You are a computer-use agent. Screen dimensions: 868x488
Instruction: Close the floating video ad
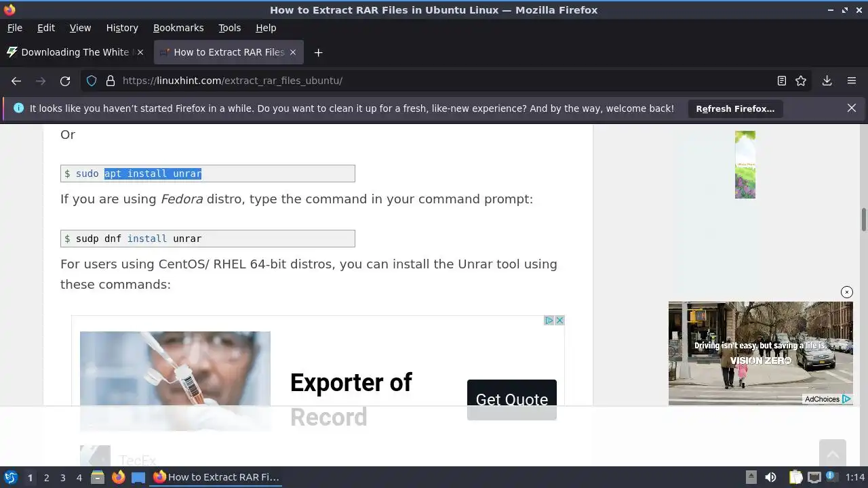pyautogui.click(x=847, y=292)
